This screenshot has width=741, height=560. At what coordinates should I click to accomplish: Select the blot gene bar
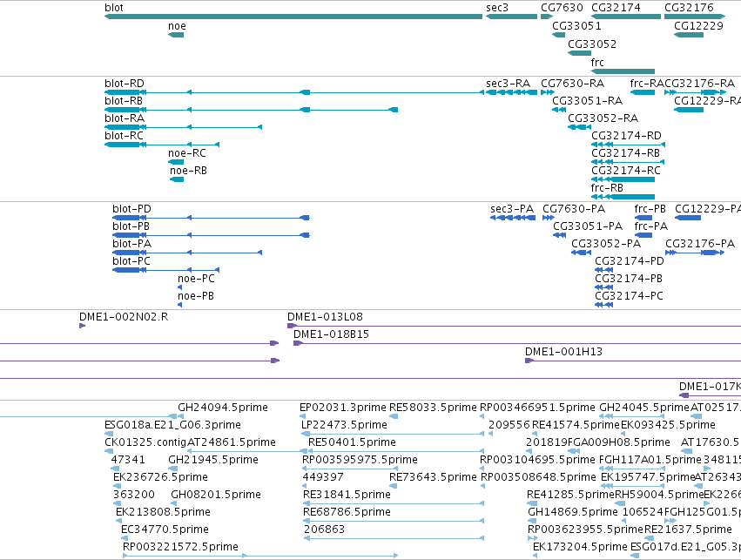293,17
